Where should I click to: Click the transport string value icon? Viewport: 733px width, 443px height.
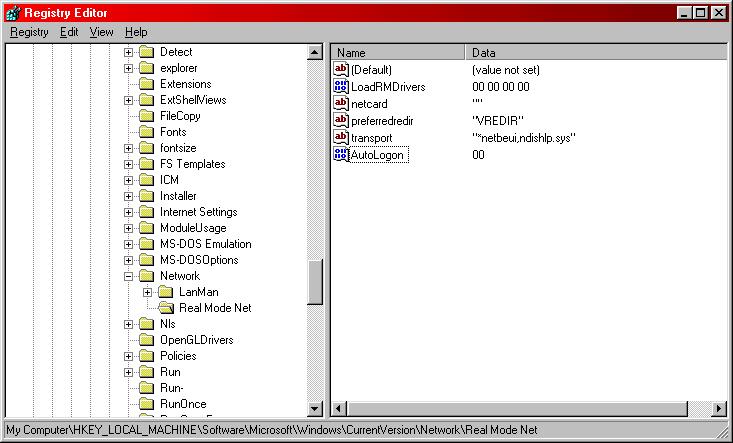(x=341, y=137)
